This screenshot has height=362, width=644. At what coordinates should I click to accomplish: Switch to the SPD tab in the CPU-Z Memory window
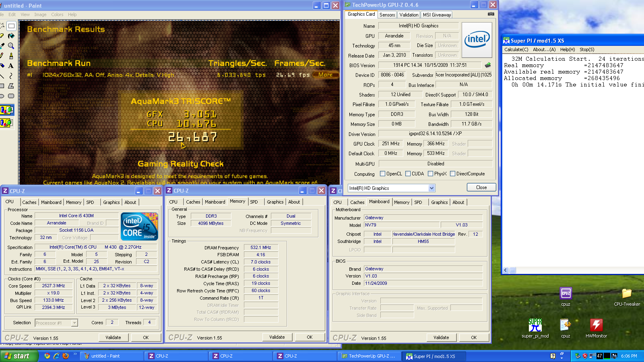254,202
